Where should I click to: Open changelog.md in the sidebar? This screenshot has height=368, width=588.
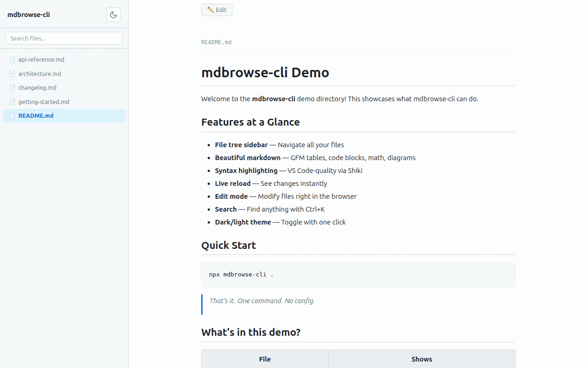click(64, 87)
